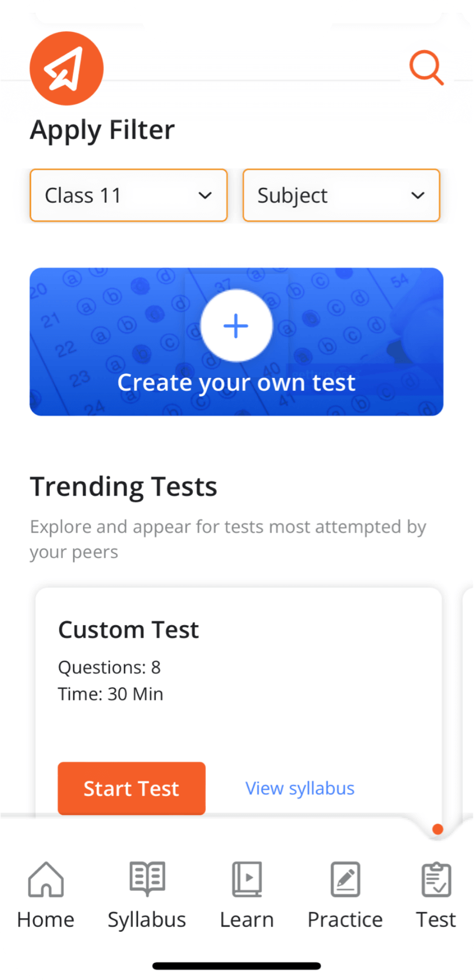Tap the orange paper plane logo
Image resolution: width=475 pixels, height=980 pixels.
point(67,68)
